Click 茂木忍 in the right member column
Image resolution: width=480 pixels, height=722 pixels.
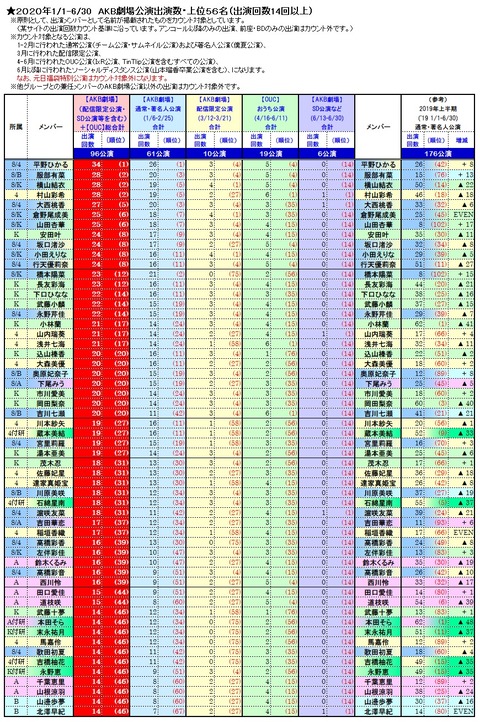[378, 464]
